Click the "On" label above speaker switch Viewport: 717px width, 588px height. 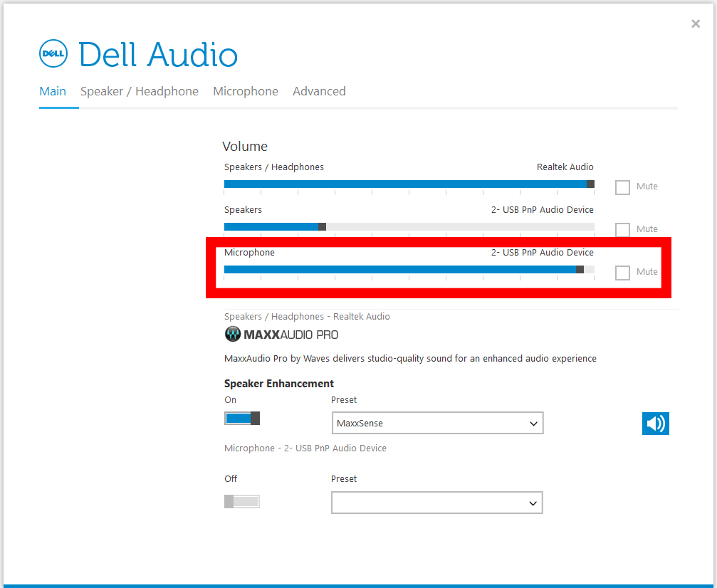[x=231, y=399]
